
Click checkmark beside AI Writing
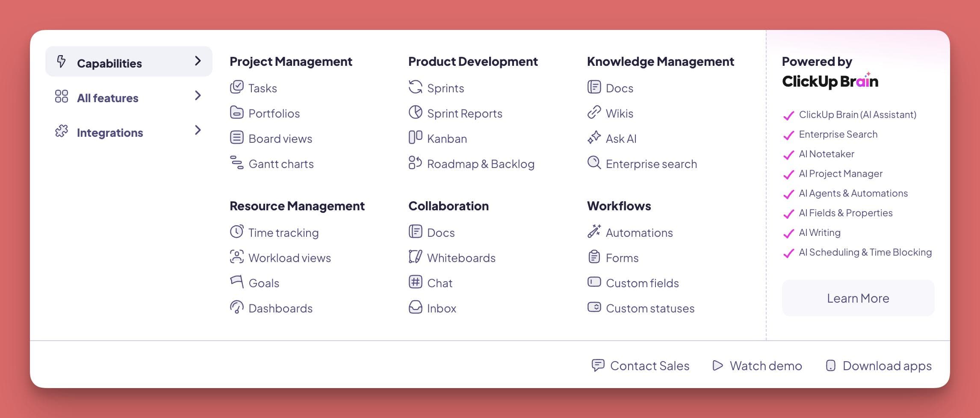pyautogui.click(x=788, y=233)
